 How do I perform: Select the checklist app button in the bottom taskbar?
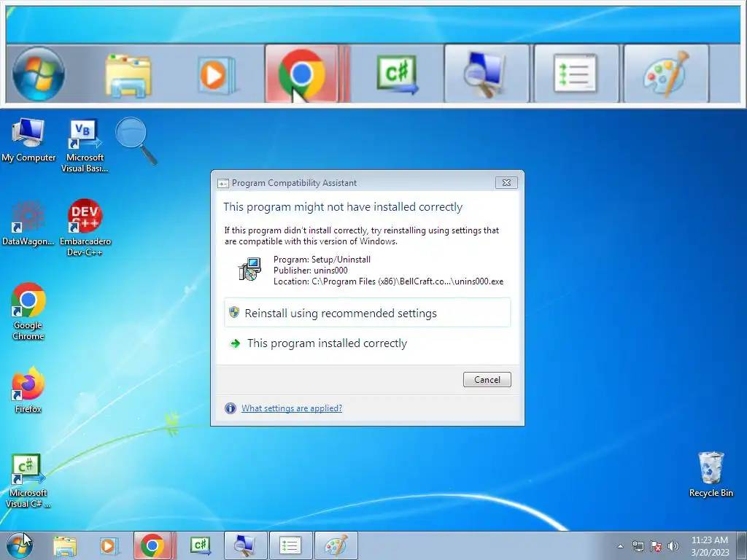(290, 545)
